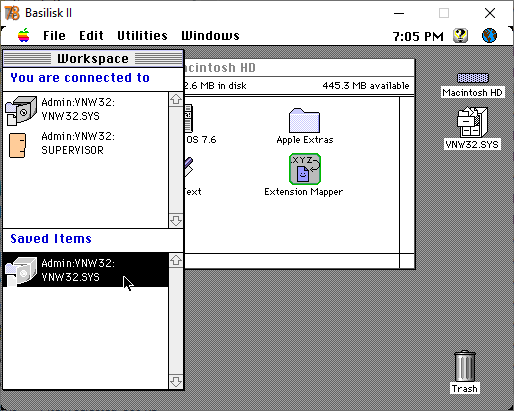Minimize the Basilisk II window
This screenshot has height=411, width=514.
(x=399, y=13)
